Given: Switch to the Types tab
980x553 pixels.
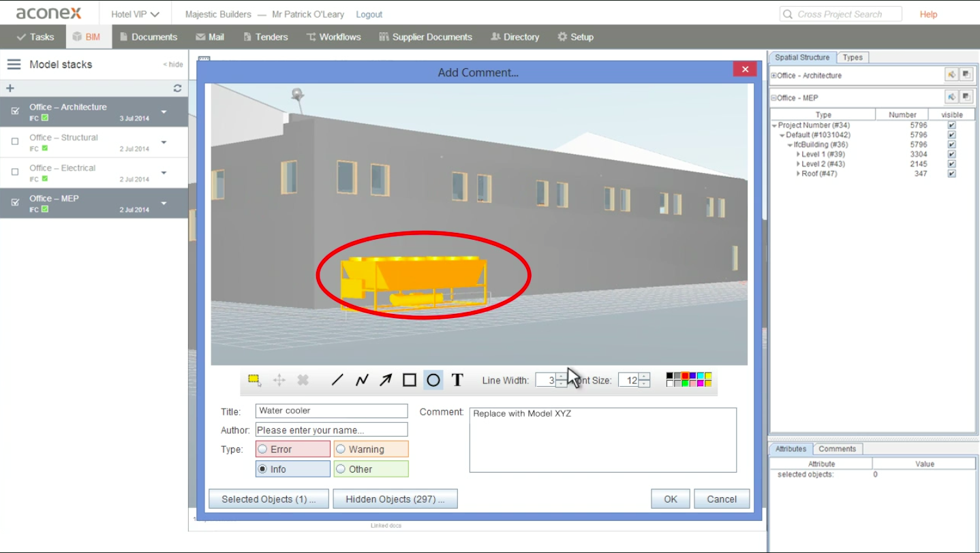Looking at the screenshot, I should click(x=853, y=58).
